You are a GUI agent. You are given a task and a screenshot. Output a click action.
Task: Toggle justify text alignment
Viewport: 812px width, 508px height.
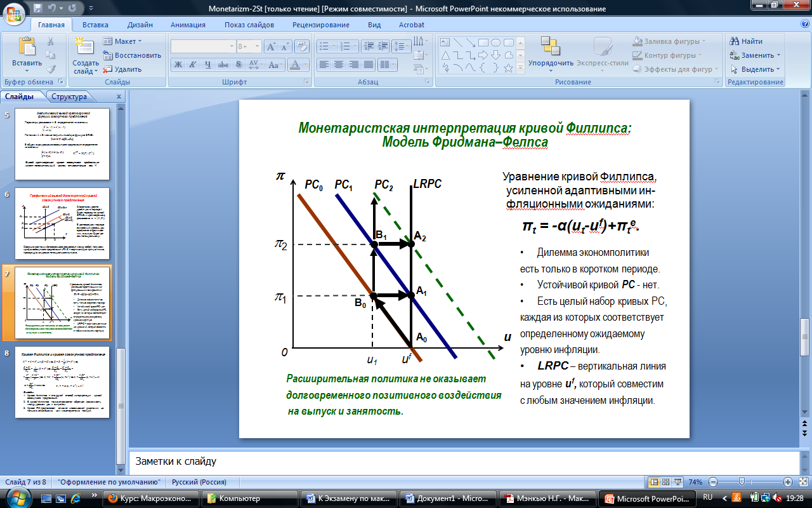(x=368, y=64)
